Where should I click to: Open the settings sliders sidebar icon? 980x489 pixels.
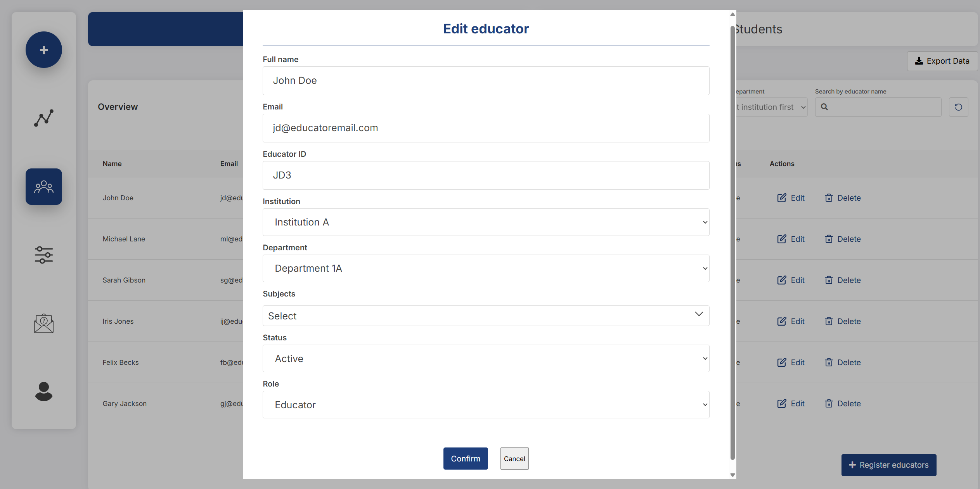click(x=44, y=255)
